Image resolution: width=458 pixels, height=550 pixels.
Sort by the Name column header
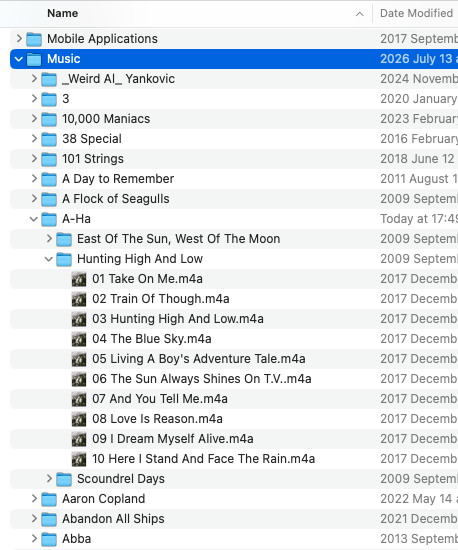point(63,13)
